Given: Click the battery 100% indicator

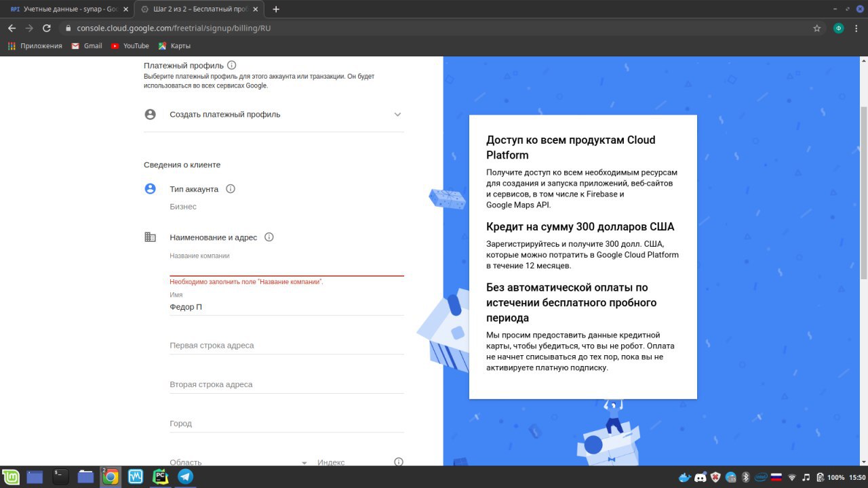Looking at the screenshot, I should [831, 477].
